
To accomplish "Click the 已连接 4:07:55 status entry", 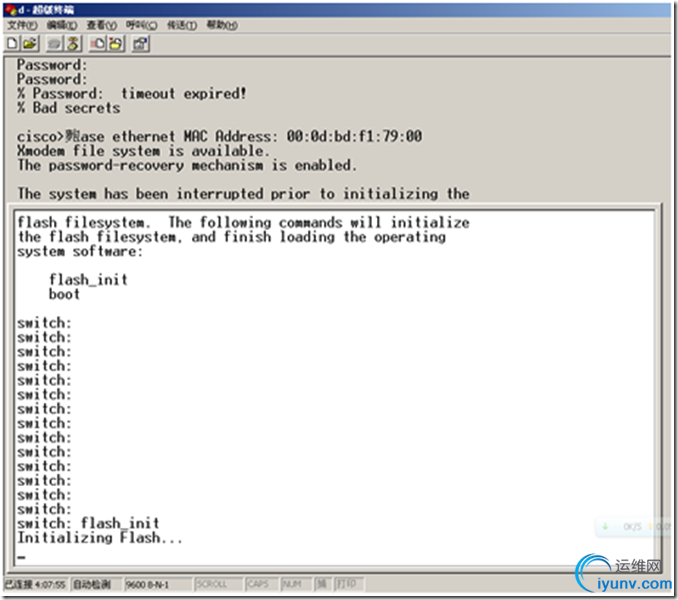I will 35,584.
